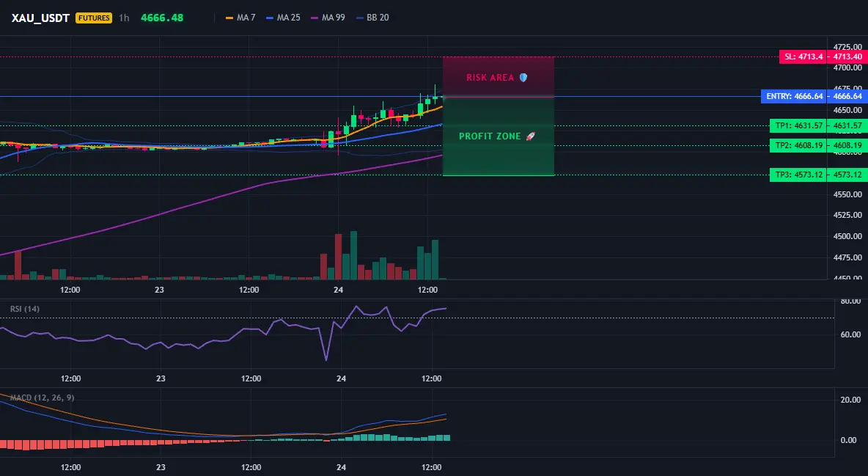This screenshot has height=476, width=868.
Task: Click the 4700.00 price axis value
Action: tap(847, 67)
